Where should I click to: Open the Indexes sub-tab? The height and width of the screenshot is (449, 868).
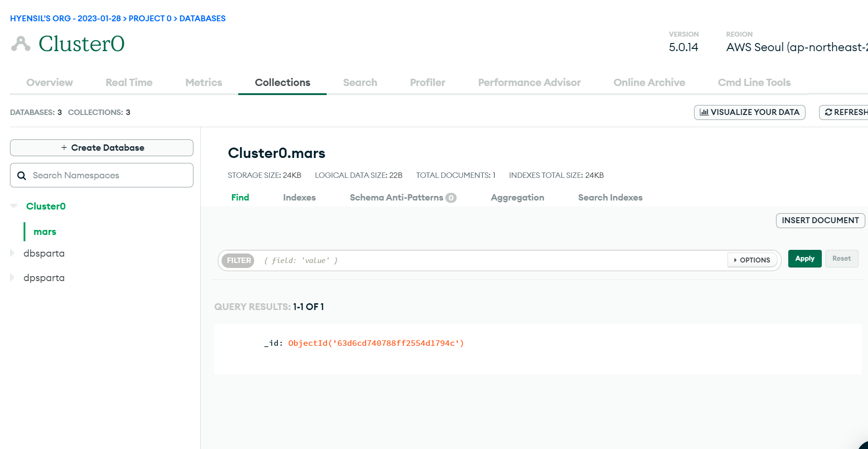click(299, 197)
